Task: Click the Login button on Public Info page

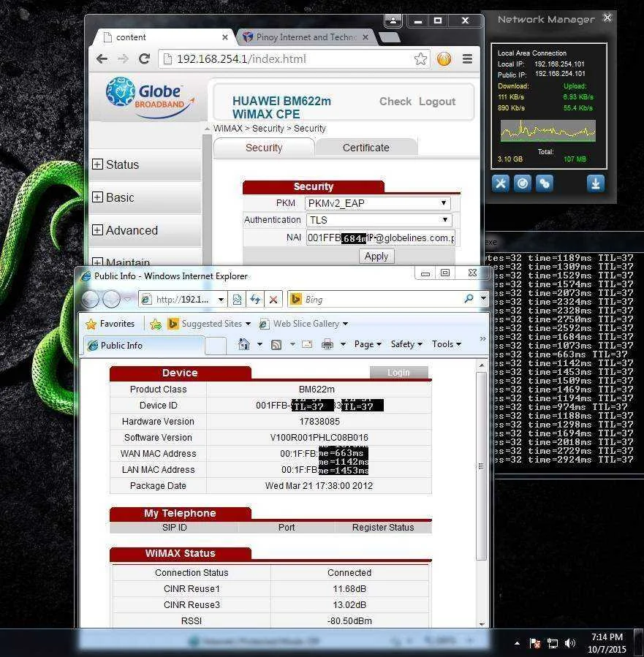Action: click(x=398, y=373)
